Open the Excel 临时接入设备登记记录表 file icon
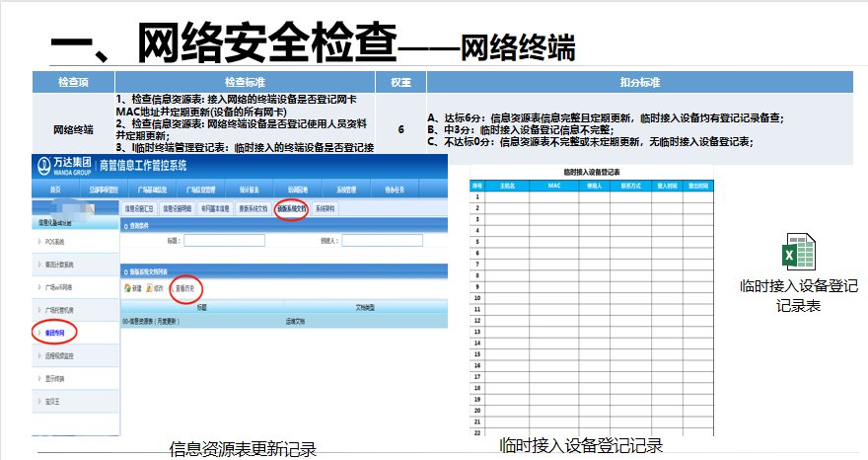The height and width of the screenshot is (460, 868). pyautogui.click(x=798, y=252)
